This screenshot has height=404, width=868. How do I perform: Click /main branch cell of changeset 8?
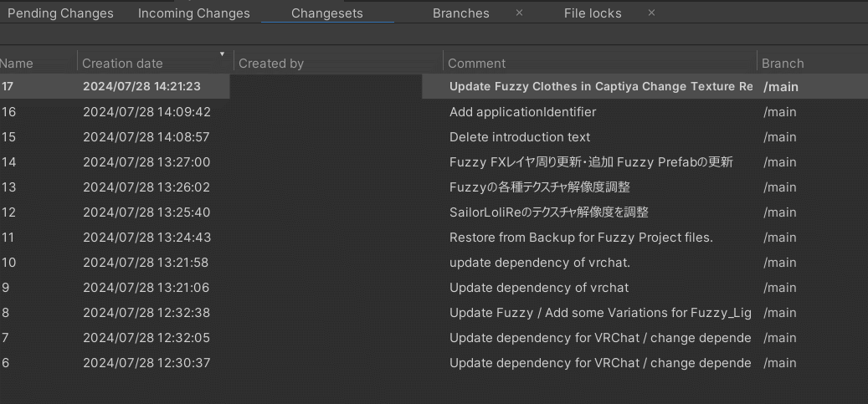click(779, 313)
